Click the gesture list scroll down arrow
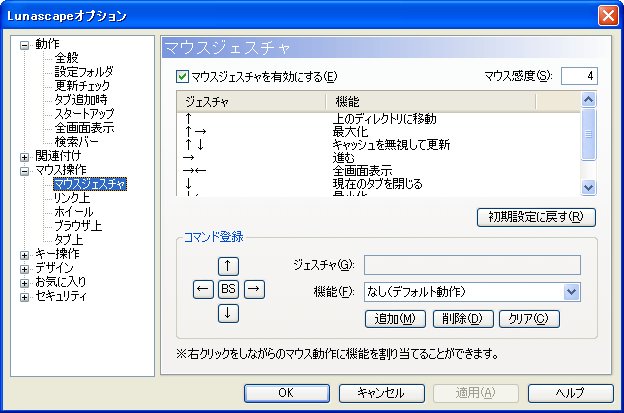 pyautogui.click(x=589, y=187)
